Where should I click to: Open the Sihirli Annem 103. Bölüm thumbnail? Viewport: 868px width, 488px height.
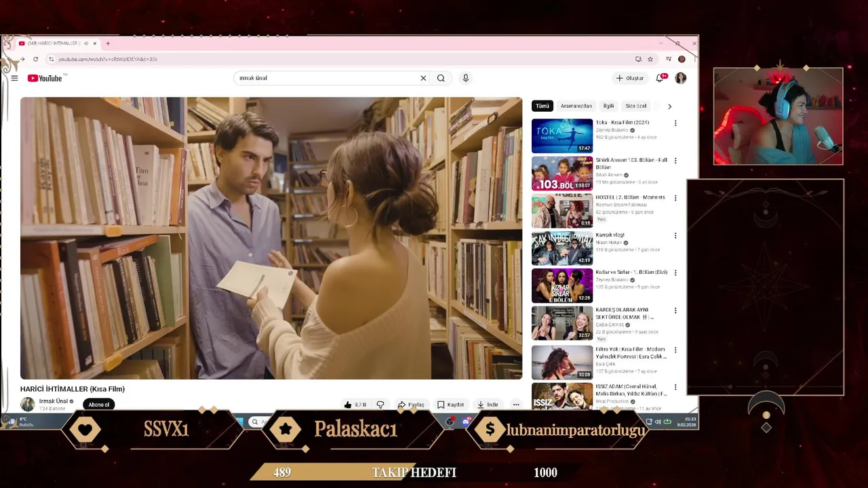(562, 173)
